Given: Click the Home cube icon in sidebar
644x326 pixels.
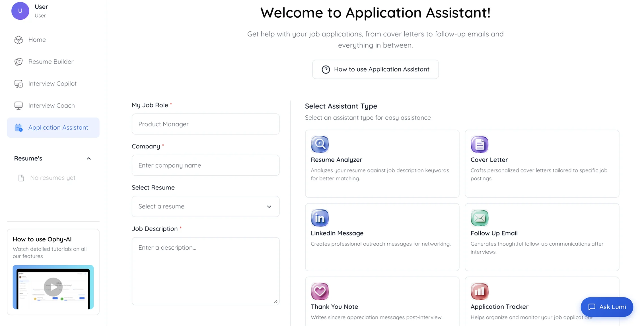Looking at the screenshot, I should coord(18,40).
